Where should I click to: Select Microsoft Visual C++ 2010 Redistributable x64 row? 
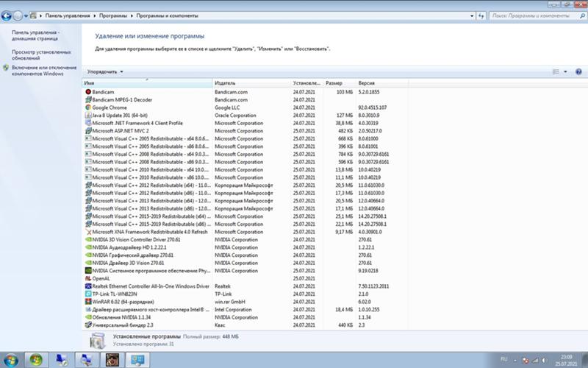(x=245, y=170)
